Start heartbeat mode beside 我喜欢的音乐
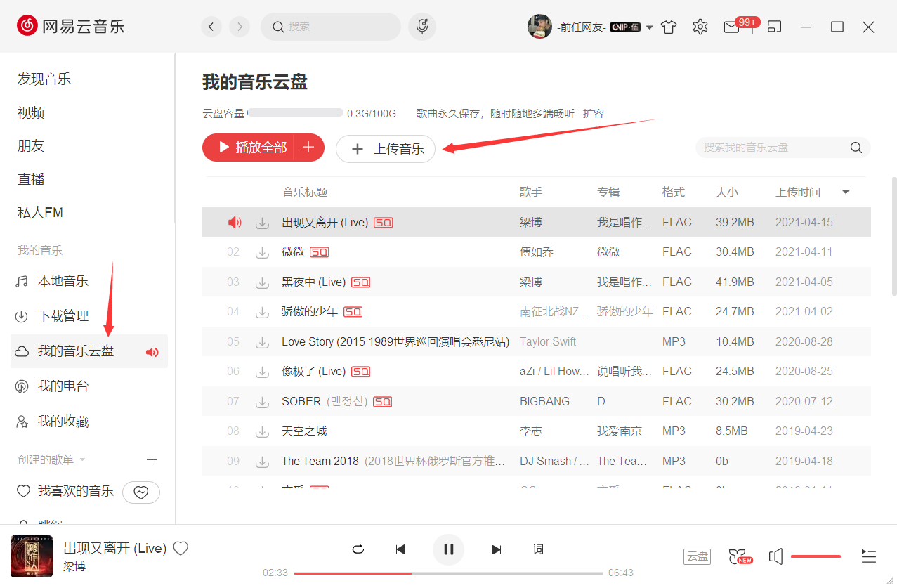The image size is (897, 588). tap(141, 492)
